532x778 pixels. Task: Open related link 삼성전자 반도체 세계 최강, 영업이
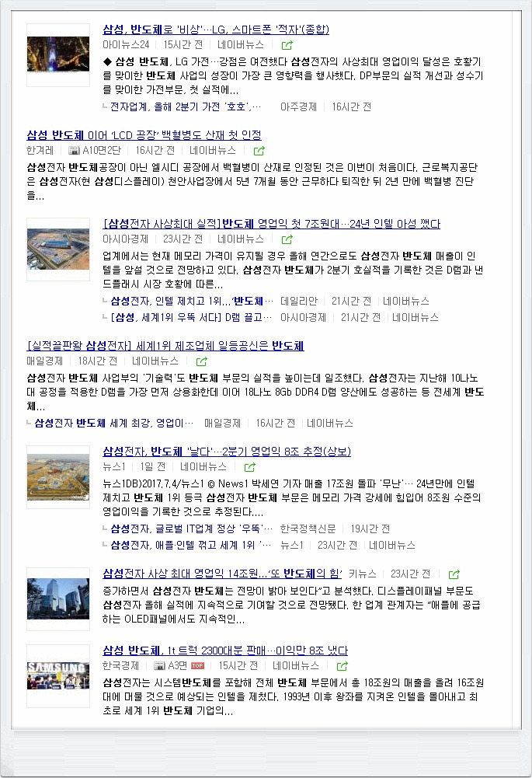tap(113, 424)
